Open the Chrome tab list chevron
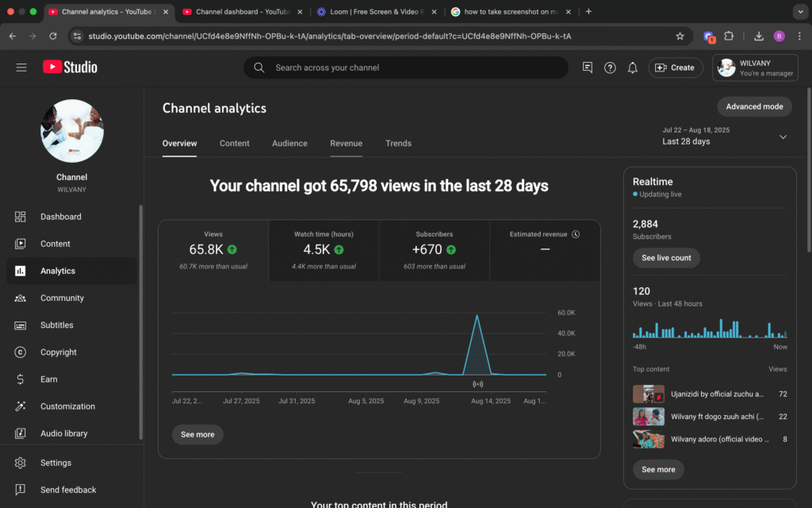Viewport: 812px width, 508px height. tap(799, 12)
